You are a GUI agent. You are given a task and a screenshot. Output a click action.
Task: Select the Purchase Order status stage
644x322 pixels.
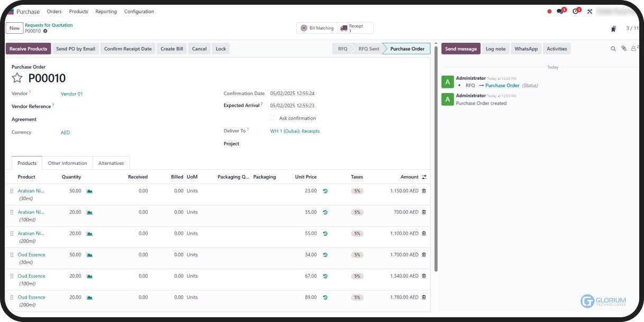407,49
